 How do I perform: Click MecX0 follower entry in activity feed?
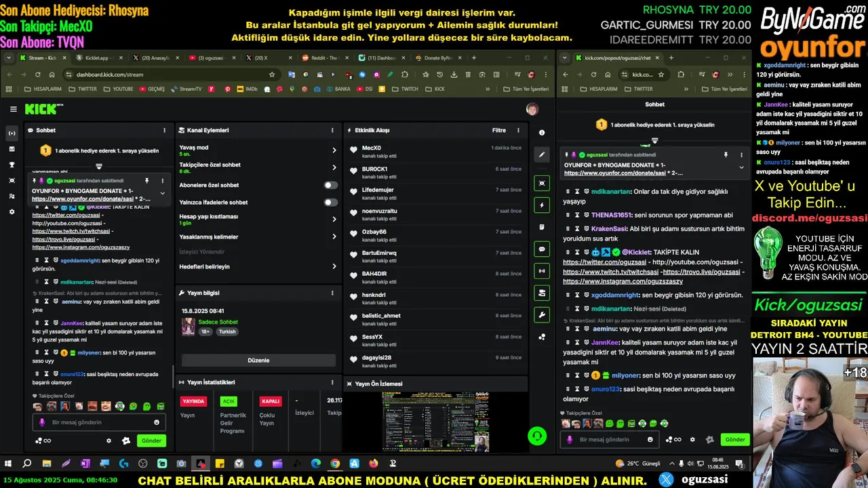435,152
